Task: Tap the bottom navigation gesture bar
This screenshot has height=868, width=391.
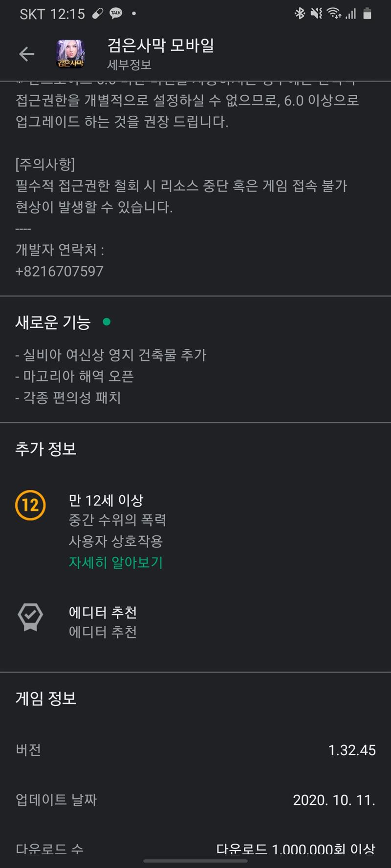Action: [195, 861]
